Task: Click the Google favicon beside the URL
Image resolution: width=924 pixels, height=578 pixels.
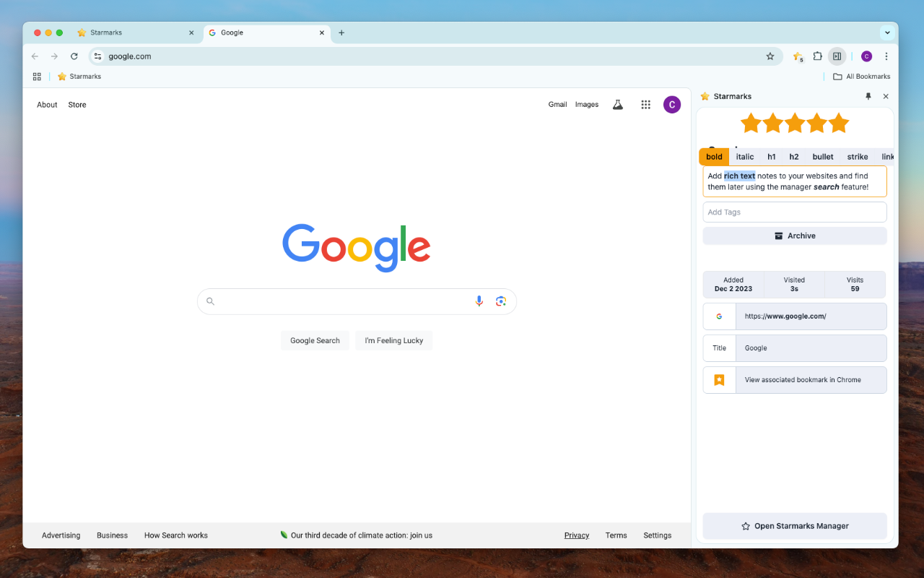Action: click(x=719, y=316)
